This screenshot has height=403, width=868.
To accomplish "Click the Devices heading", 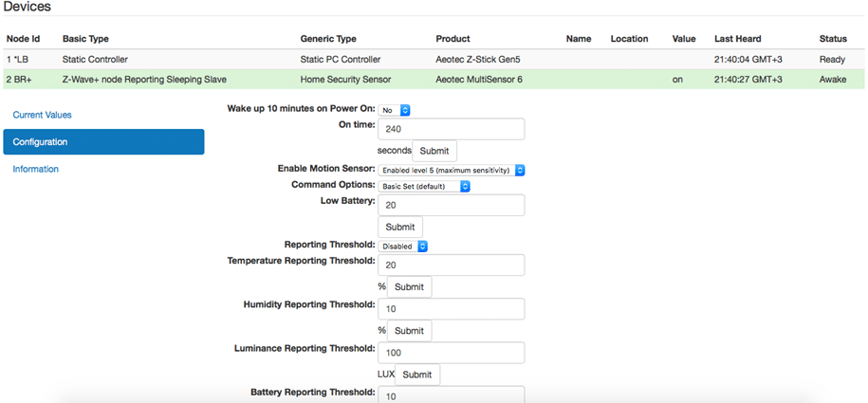I will pos(28,7).
